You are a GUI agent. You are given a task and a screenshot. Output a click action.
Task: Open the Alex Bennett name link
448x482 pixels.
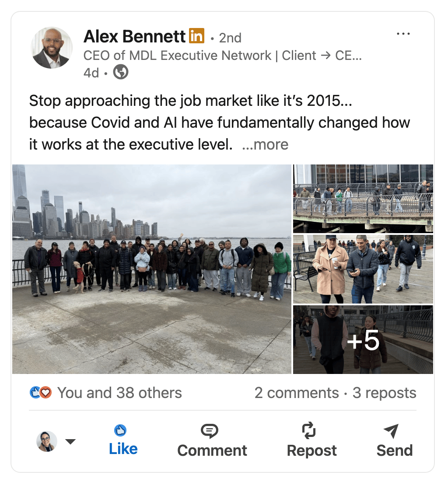click(x=134, y=36)
